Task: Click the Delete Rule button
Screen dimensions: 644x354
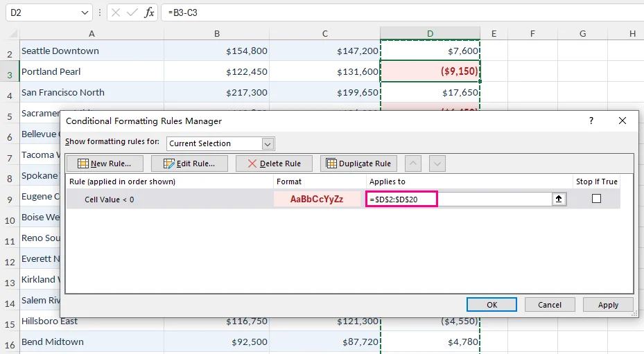Action: (x=274, y=163)
